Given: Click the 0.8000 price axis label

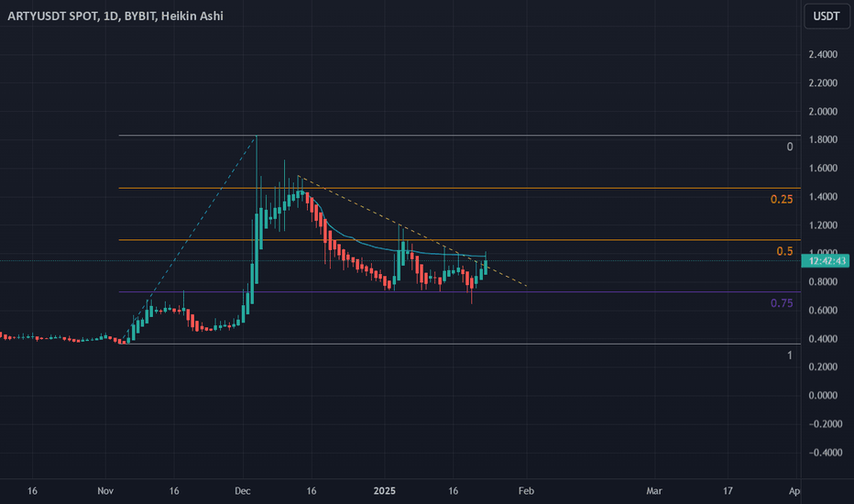Looking at the screenshot, I should [823, 281].
